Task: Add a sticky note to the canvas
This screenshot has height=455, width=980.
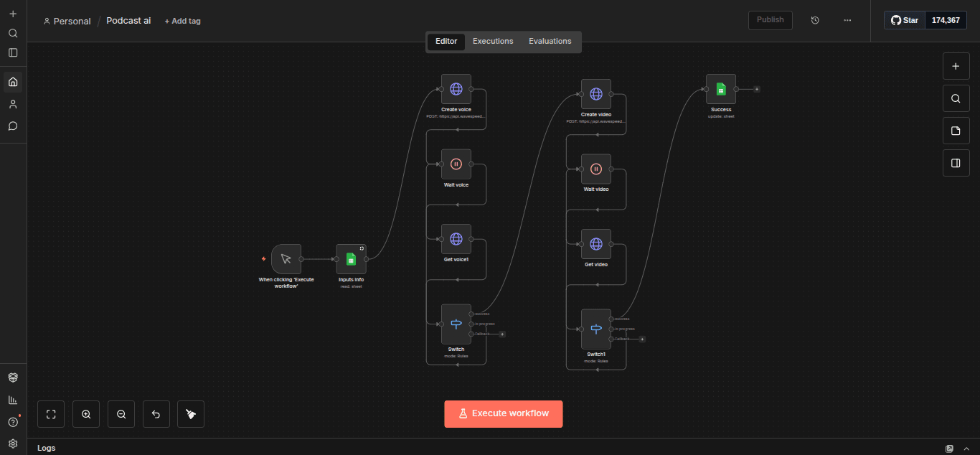Action: [x=956, y=131]
